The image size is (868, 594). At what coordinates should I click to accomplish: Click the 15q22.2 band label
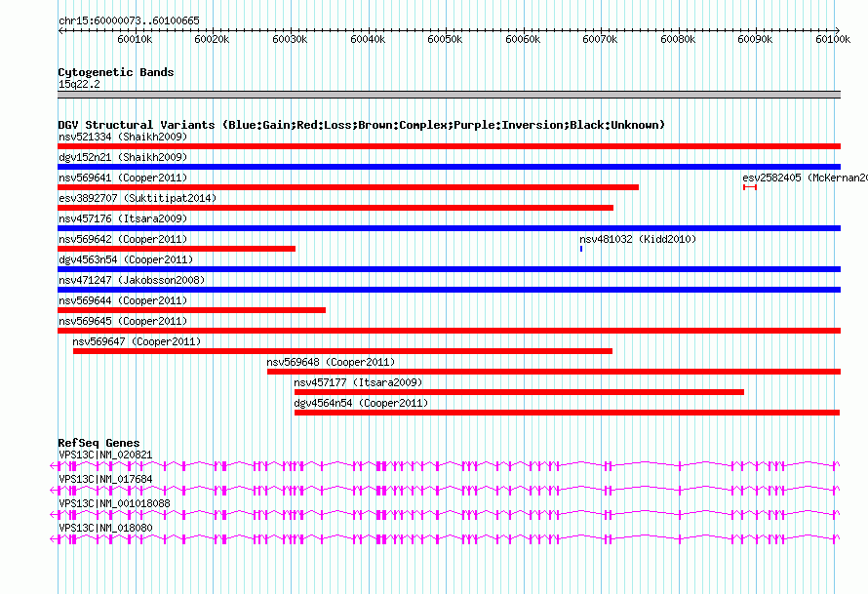click(x=79, y=84)
